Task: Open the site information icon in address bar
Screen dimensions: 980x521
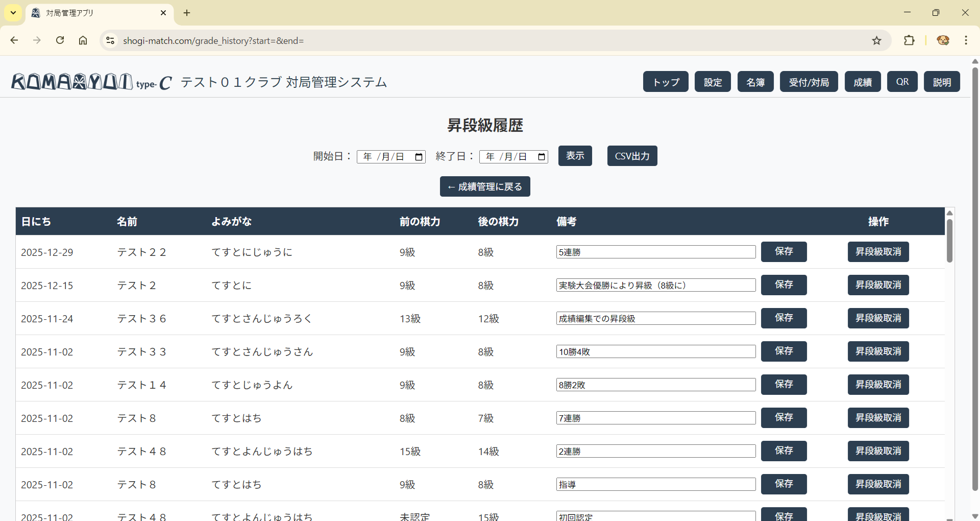Action: click(x=110, y=40)
